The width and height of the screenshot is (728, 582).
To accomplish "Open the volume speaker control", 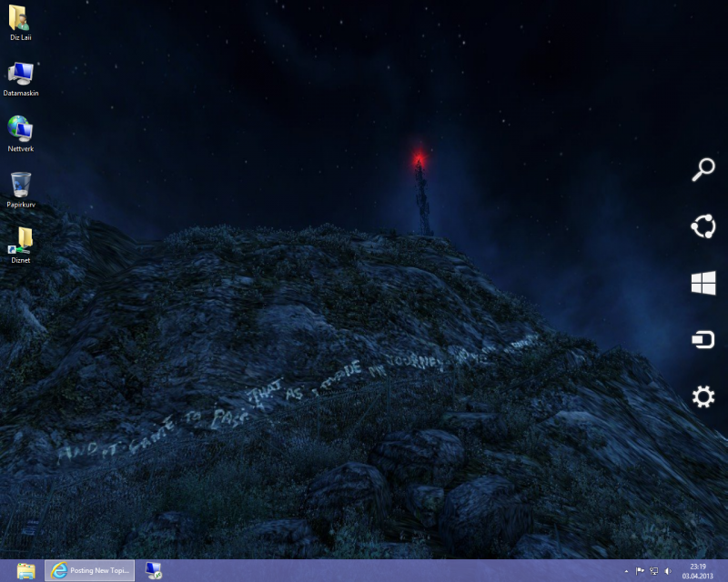I will pyautogui.click(x=668, y=571).
